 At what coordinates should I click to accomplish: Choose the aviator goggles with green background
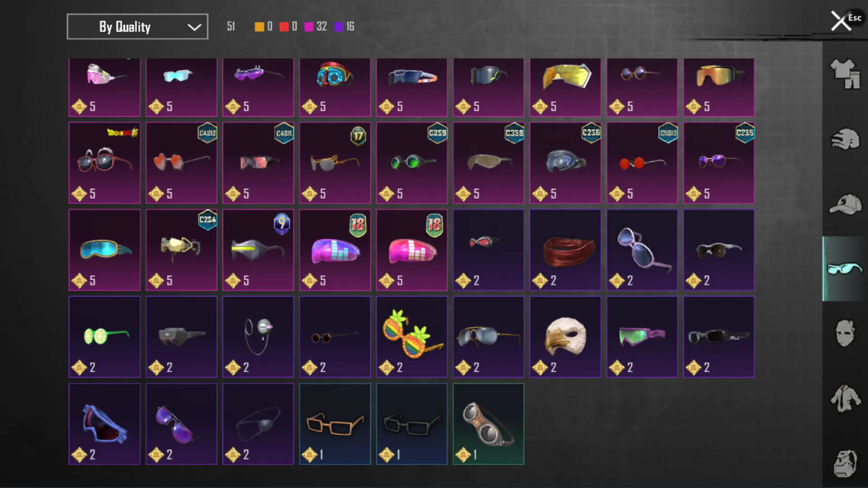coord(488,424)
